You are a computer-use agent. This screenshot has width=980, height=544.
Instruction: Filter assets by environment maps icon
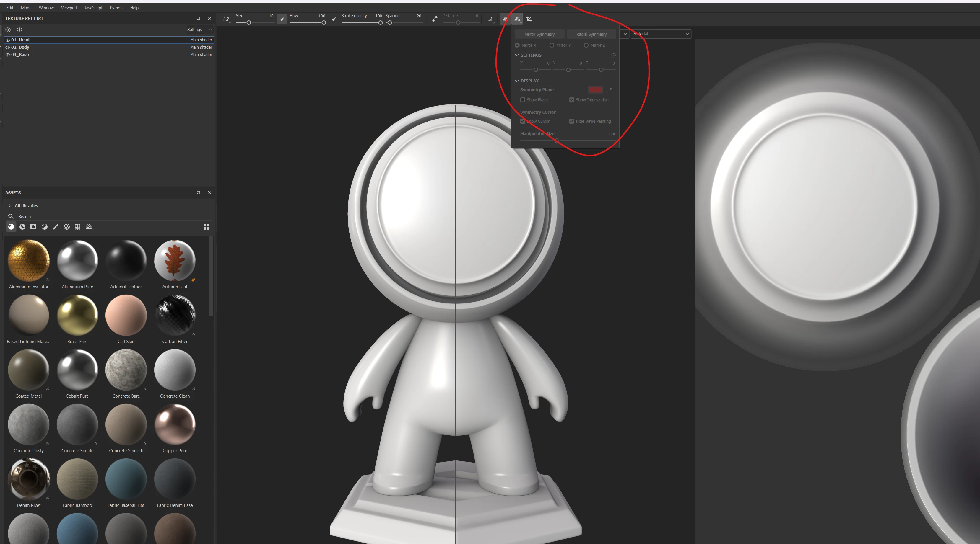point(89,227)
